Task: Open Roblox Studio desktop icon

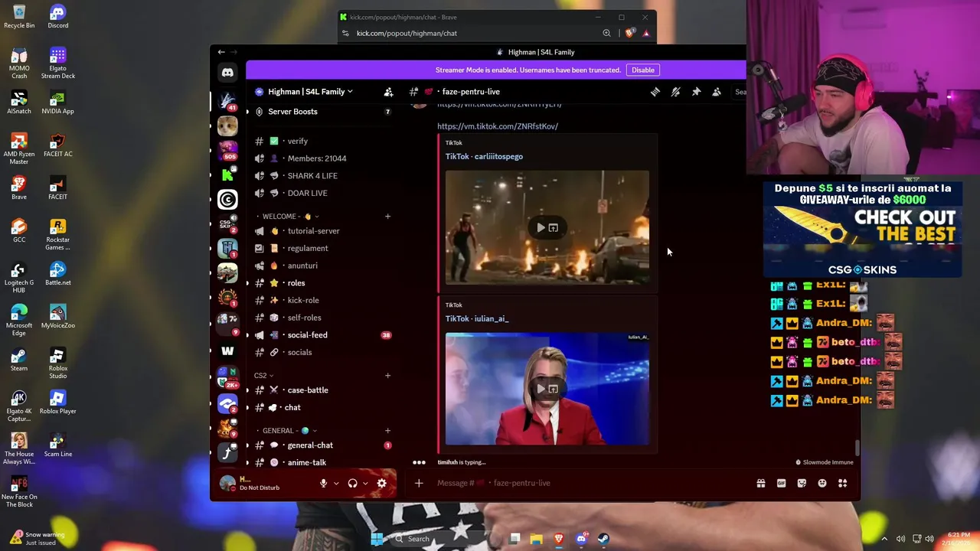Action: point(57,363)
